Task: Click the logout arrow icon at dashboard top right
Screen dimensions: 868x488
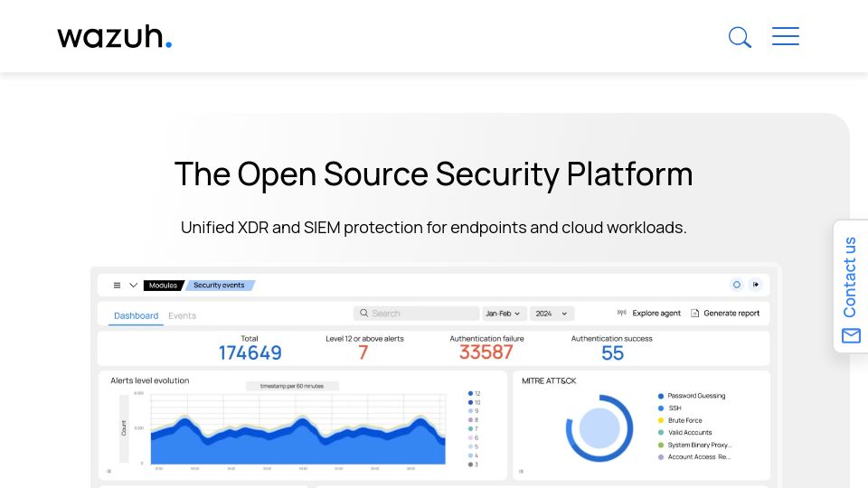Action: point(756,285)
